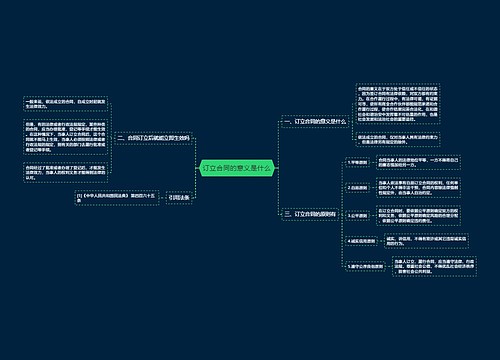The height and width of the screenshot is (360, 500).
Task: Select the 1.平等原则 node
Action: coord(357,163)
